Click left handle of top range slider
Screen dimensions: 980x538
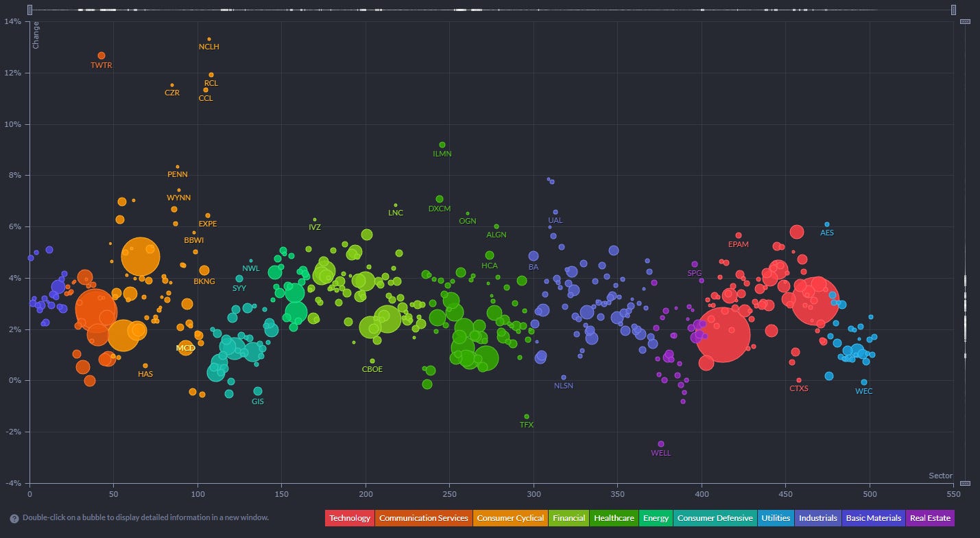(29, 10)
